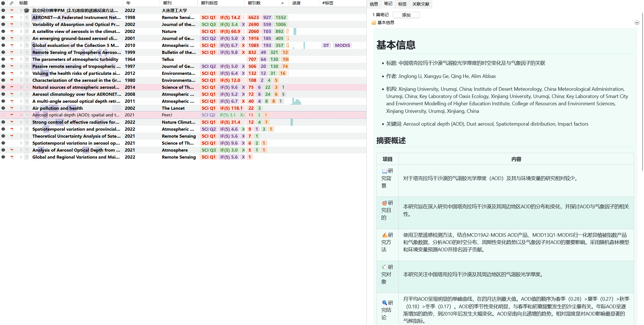Toggle checkbox on Nature satellite view row

click(x=4, y=31)
